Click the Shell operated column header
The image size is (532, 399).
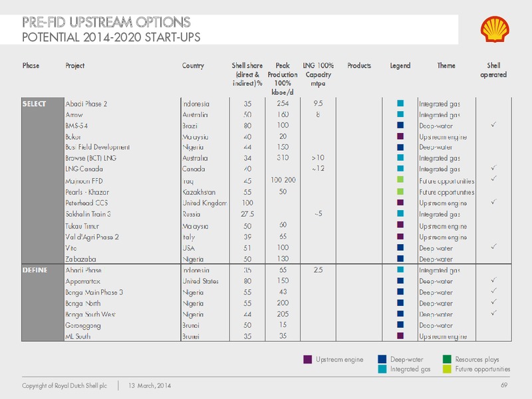493,70
